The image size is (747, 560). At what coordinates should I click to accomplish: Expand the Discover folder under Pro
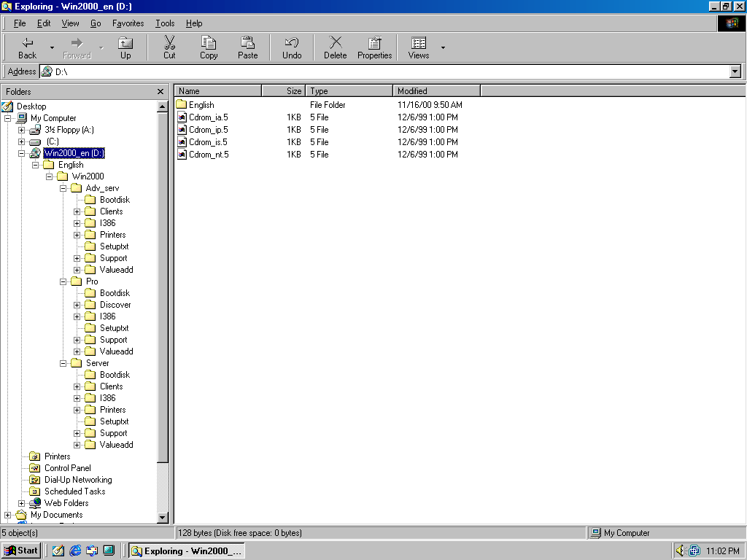click(x=77, y=305)
